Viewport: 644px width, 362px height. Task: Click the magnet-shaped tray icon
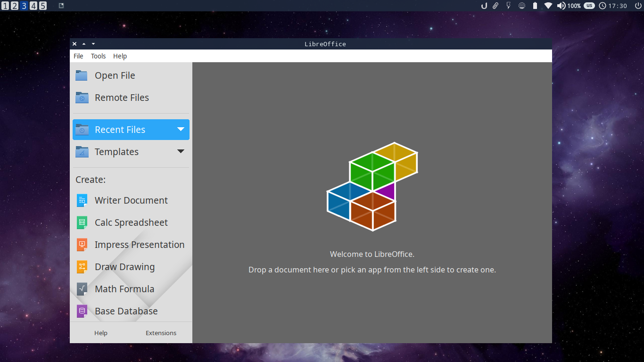click(484, 6)
